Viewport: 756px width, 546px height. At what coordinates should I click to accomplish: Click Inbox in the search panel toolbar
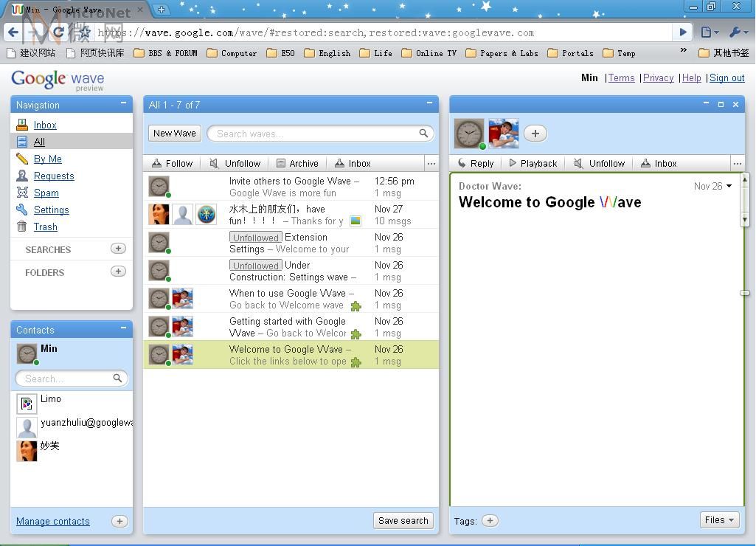(353, 164)
